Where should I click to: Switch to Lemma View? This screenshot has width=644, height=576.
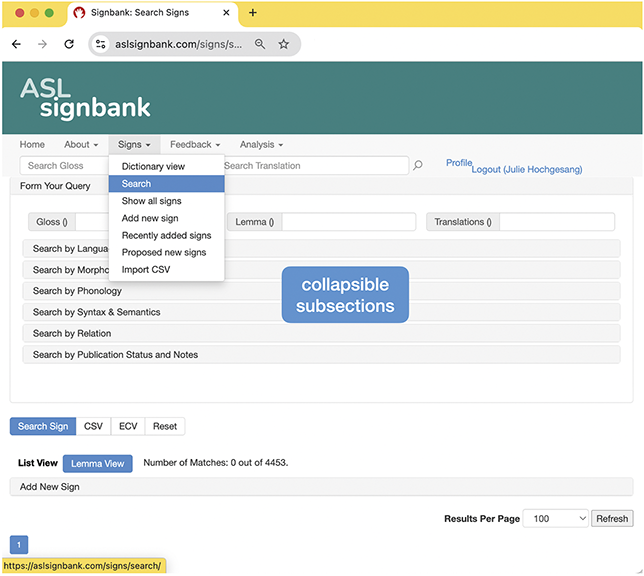point(98,463)
